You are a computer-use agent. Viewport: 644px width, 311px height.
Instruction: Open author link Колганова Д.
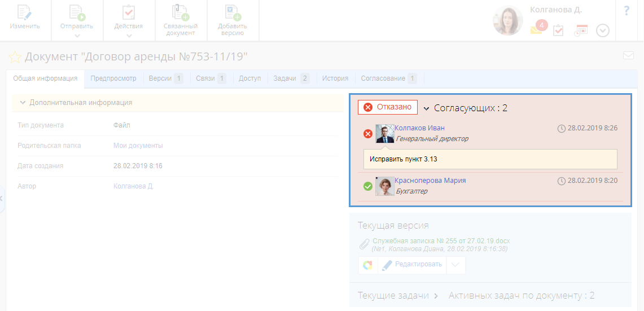133,186
